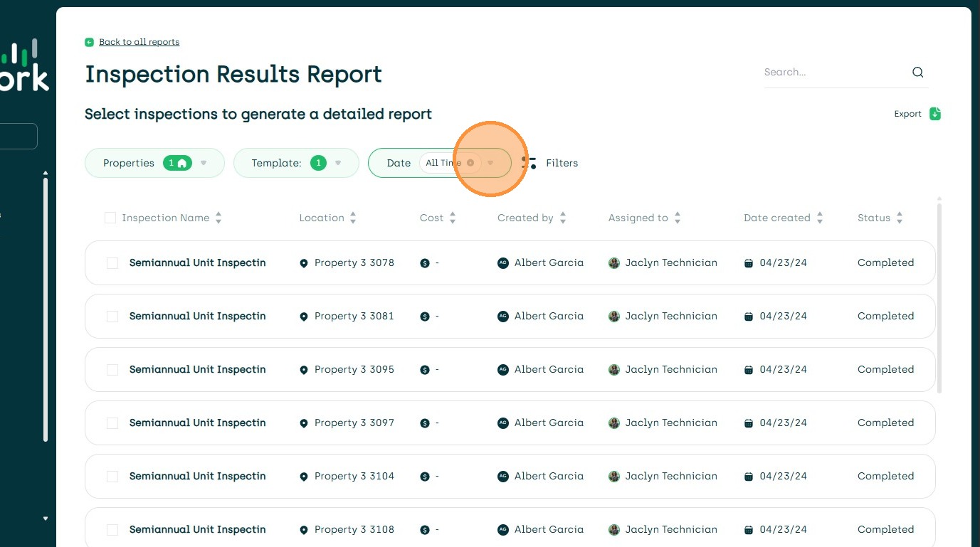Click the green back arrow icon

(x=89, y=42)
